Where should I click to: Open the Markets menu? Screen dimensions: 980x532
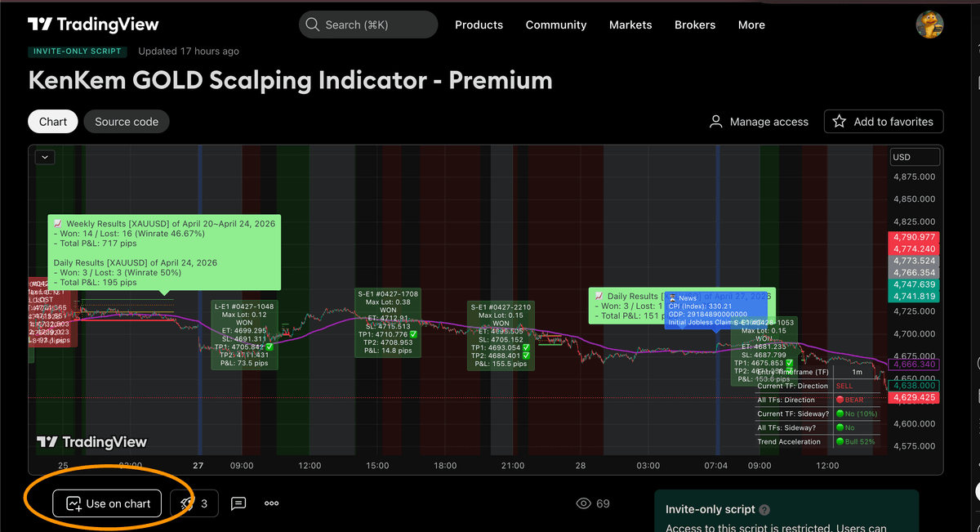(x=630, y=25)
